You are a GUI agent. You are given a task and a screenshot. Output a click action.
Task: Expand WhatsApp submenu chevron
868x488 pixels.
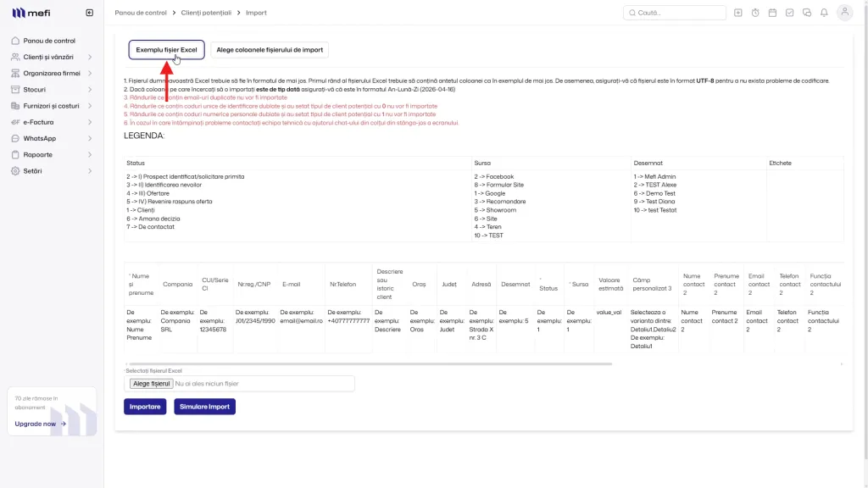(x=90, y=138)
